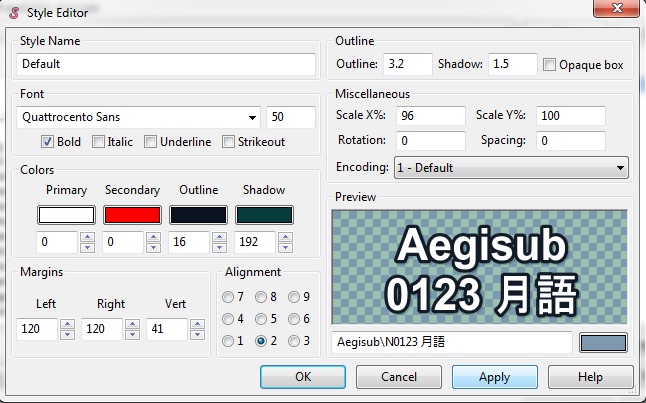Decrease the Secondary alpha value
The image size is (646, 403).
(153, 247)
